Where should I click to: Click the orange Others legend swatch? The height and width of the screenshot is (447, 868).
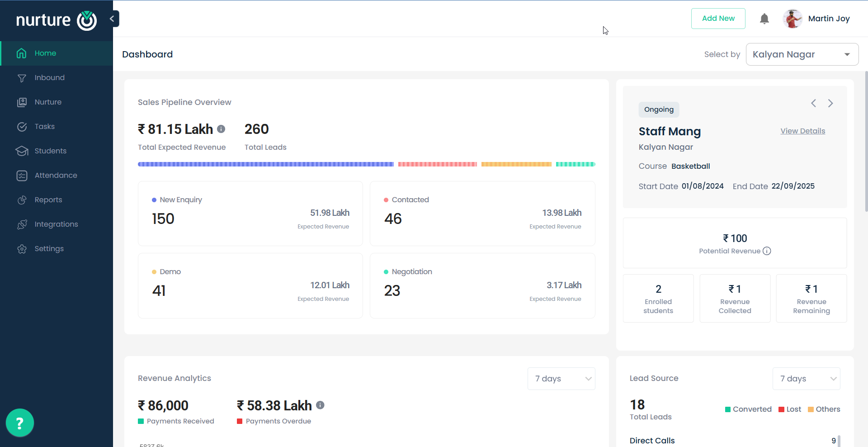(811, 409)
